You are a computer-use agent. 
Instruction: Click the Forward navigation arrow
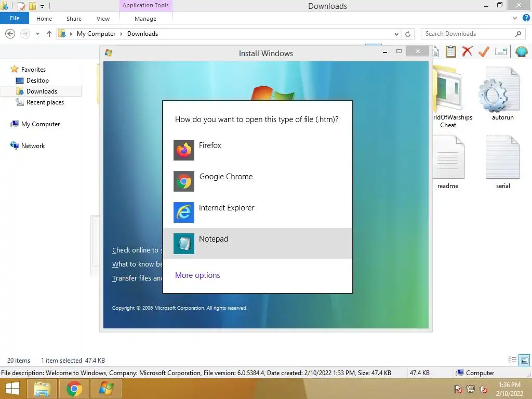(x=25, y=34)
